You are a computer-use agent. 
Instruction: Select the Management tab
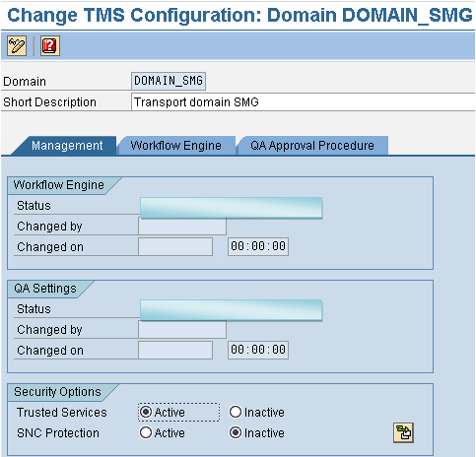pyautogui.click(x=67, y=146)
